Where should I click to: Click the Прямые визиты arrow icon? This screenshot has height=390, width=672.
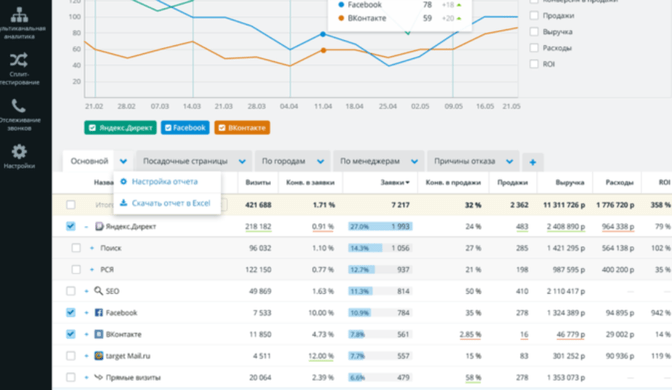pos(99,377)
